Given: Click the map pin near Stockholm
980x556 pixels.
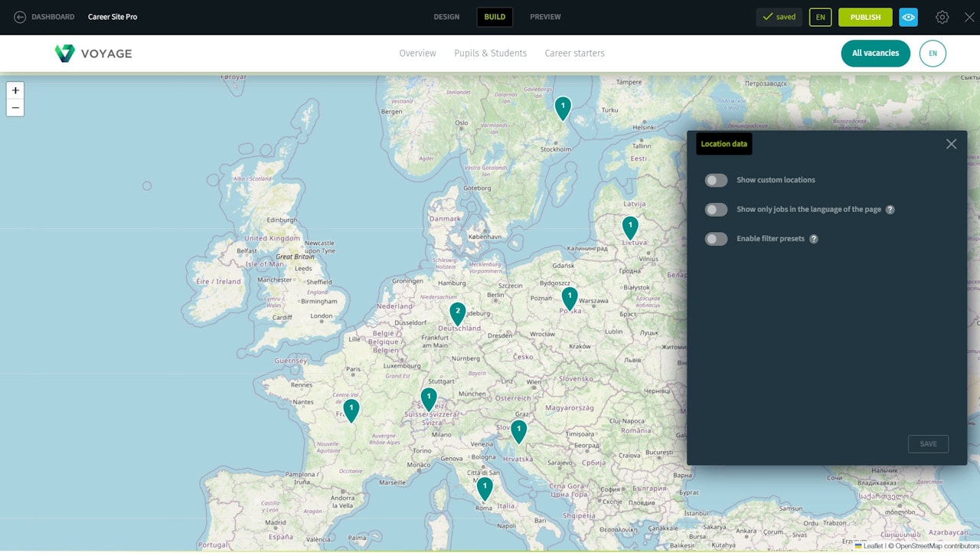Looking at the screenshot, I should [x=563, y=108].
